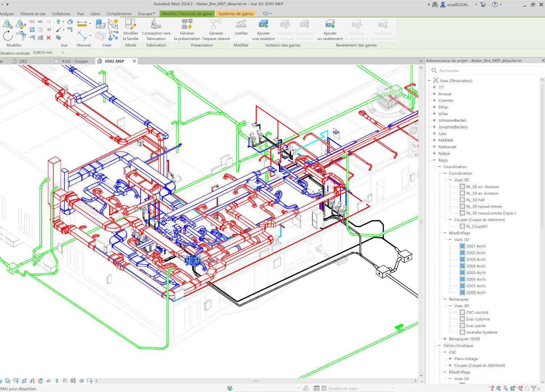The image size is (545, 392).
Task: Toggle temporary hide/isolate glasses icon
Action: (x=48, y=381)
